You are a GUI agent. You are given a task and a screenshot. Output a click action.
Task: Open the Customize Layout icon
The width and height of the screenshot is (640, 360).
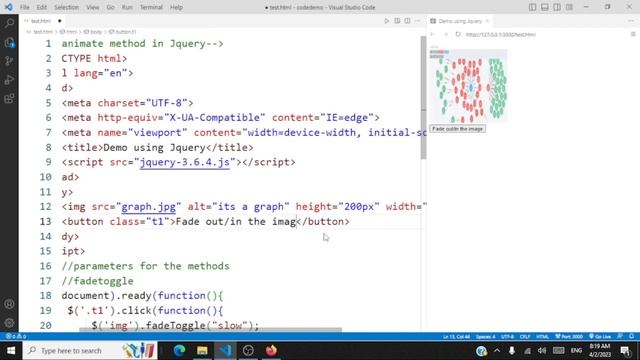(x=569, y=7)
